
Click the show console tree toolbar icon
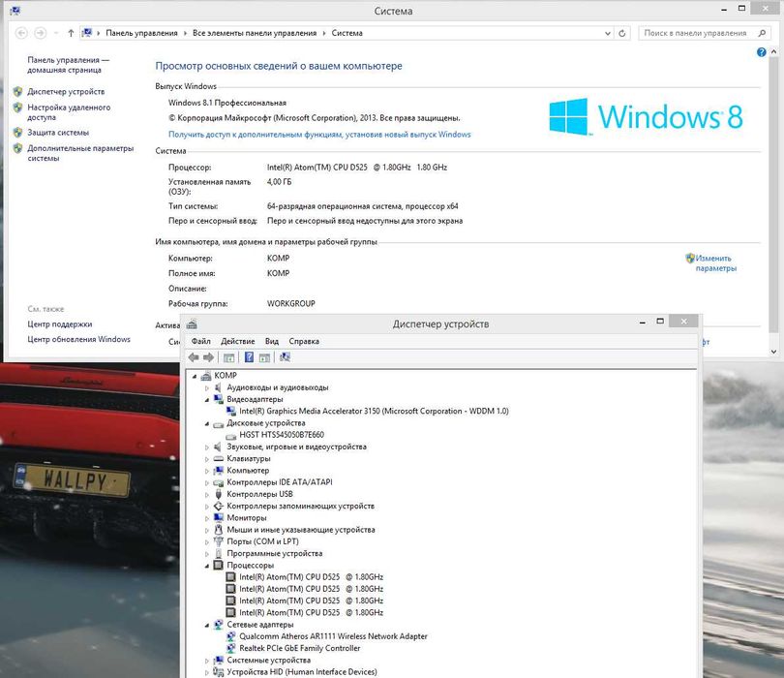(229, 357)
